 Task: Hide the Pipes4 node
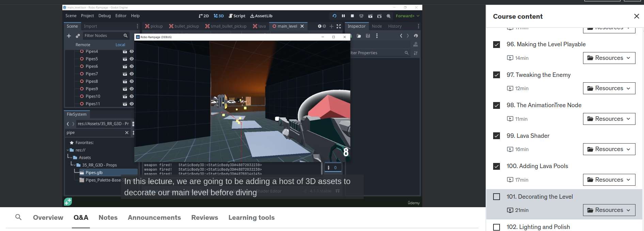coord(131,51)
